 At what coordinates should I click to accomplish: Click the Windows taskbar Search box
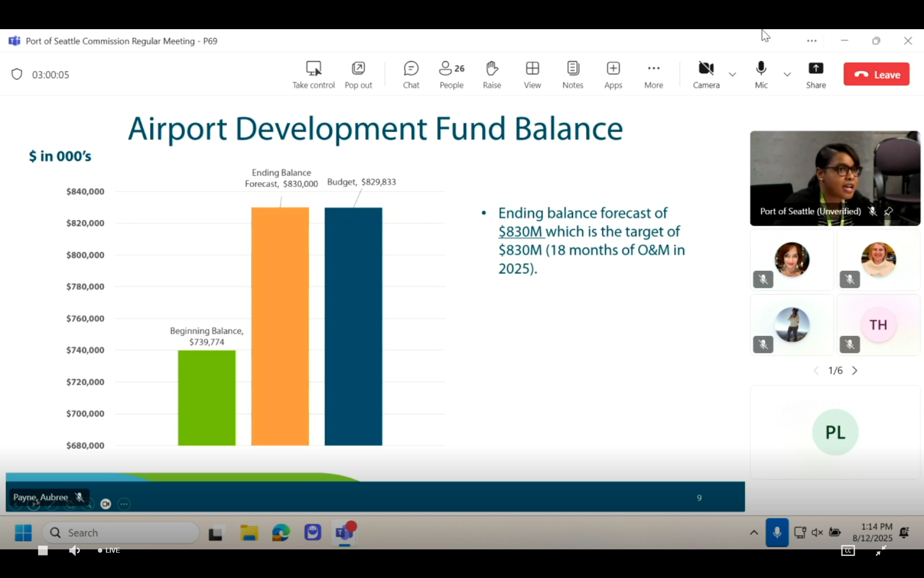(x=121, y=533)
